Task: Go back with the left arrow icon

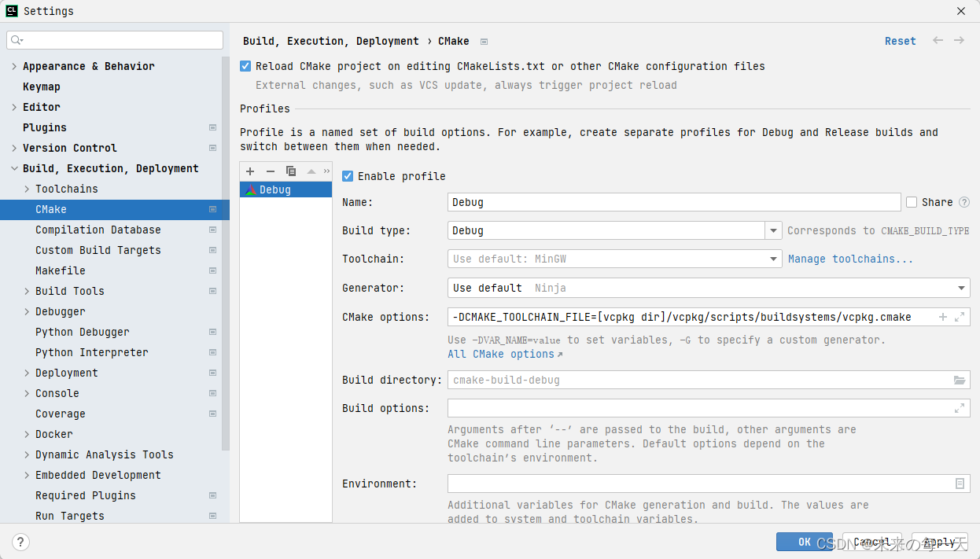Action: tap(938, 41)
